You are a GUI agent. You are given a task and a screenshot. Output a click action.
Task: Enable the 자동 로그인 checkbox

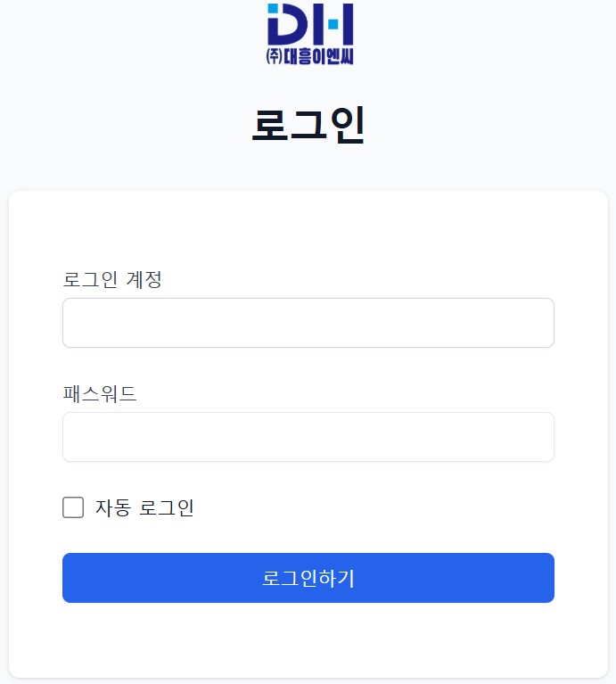[73, 508]
